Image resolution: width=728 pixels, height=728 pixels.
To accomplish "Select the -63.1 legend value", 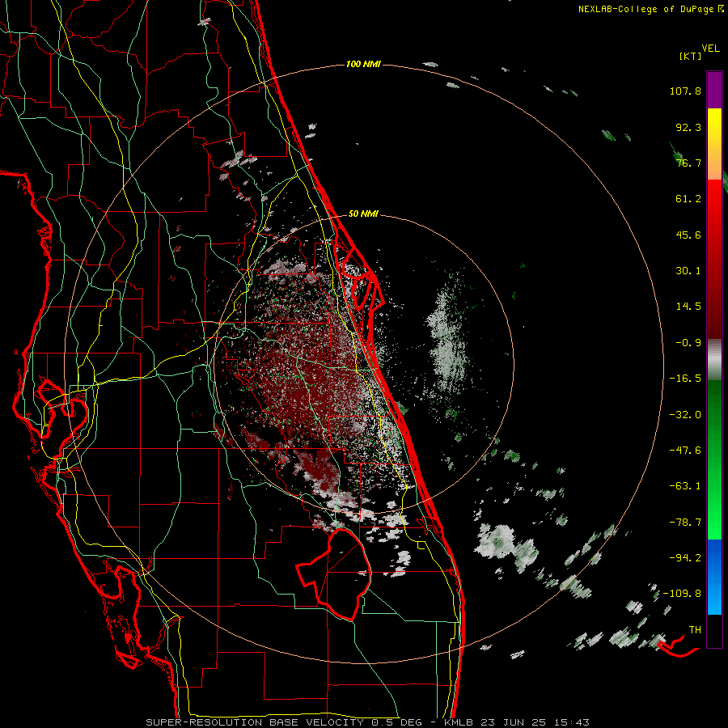I will coord(685,486).
